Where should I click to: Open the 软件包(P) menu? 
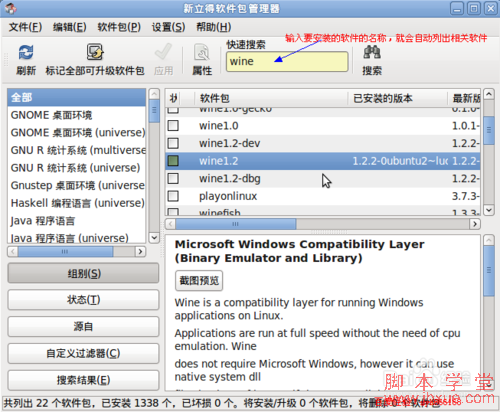coord(119,27)
